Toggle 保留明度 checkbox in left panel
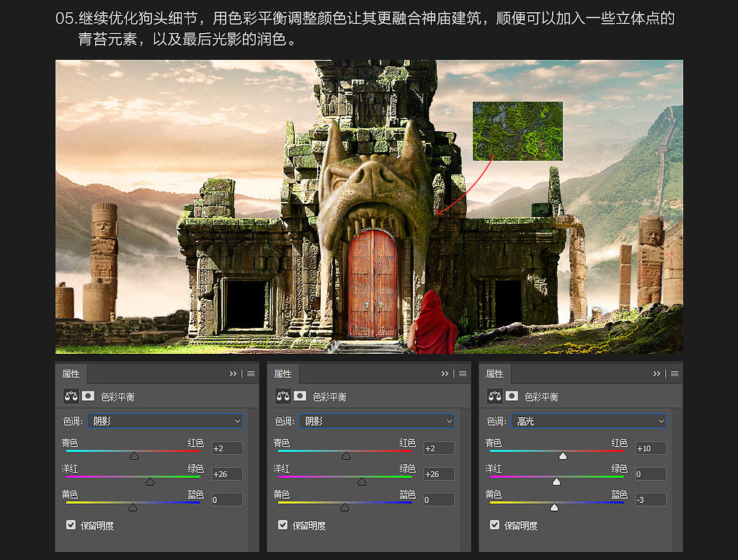 [x=71, y=525]
